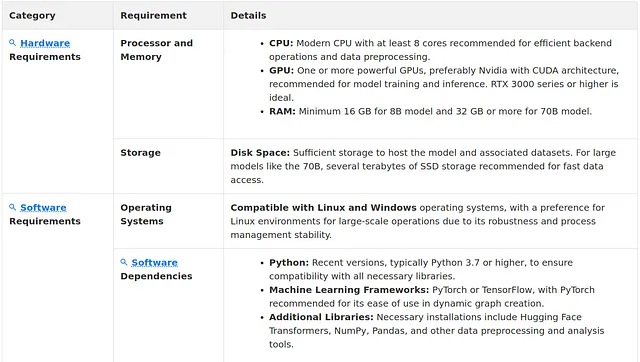Click the bold GPU: label

click(281, 70)
